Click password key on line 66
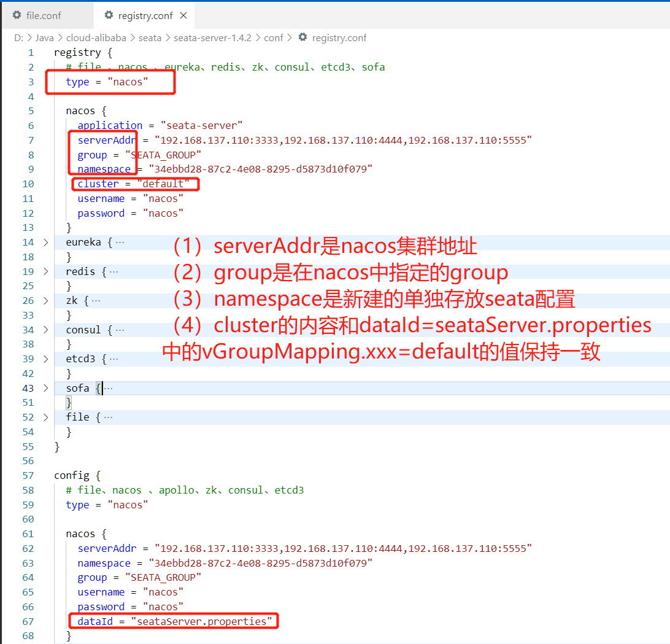Image resolution: width=670 pixels, height=644 pixels. [x=101, y=607]
